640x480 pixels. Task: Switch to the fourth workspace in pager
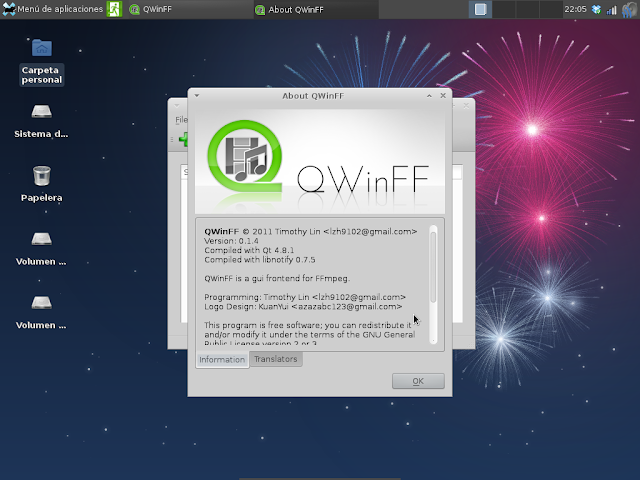[551, 9]
